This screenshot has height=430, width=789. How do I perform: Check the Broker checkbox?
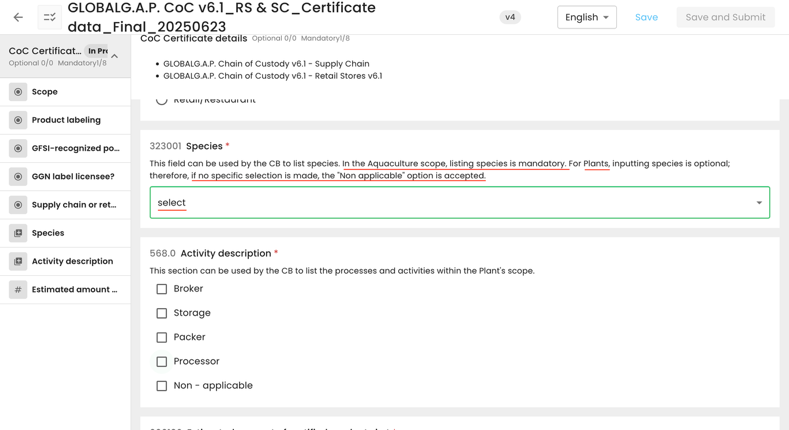coord(162,289)
